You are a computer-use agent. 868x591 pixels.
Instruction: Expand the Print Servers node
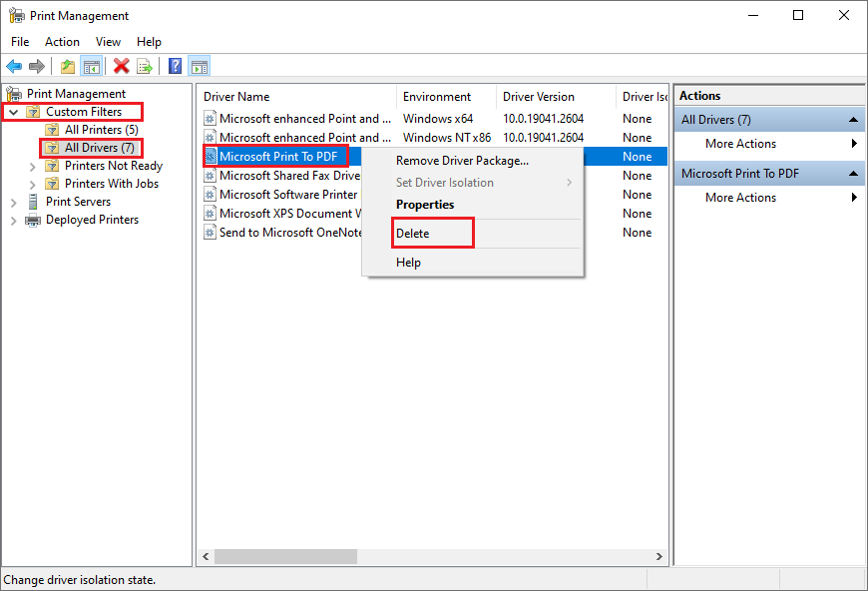coord(14,203)
